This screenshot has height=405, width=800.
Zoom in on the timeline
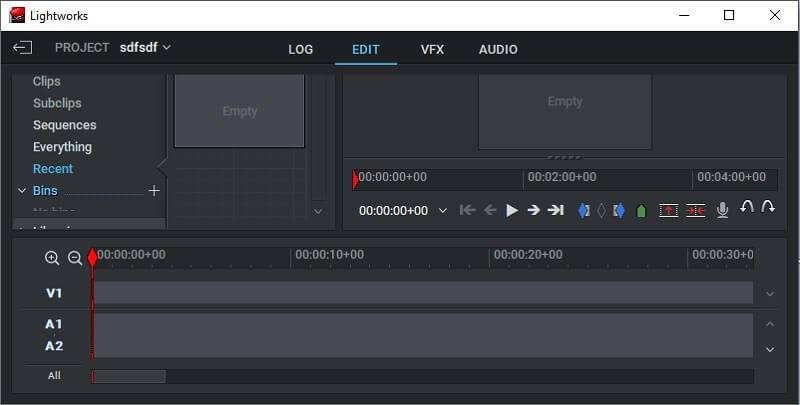(52, 258)
